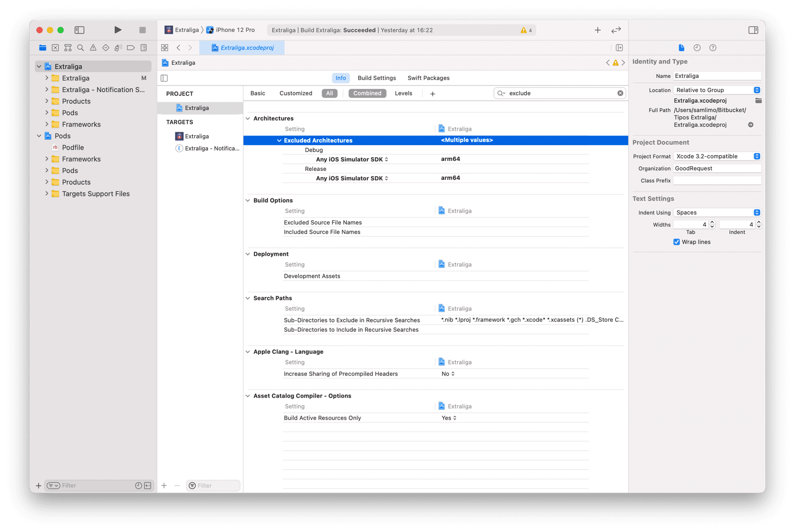Show the Quick Help inspector
This screenshot has height=532, width=795.
coord(713,48)
